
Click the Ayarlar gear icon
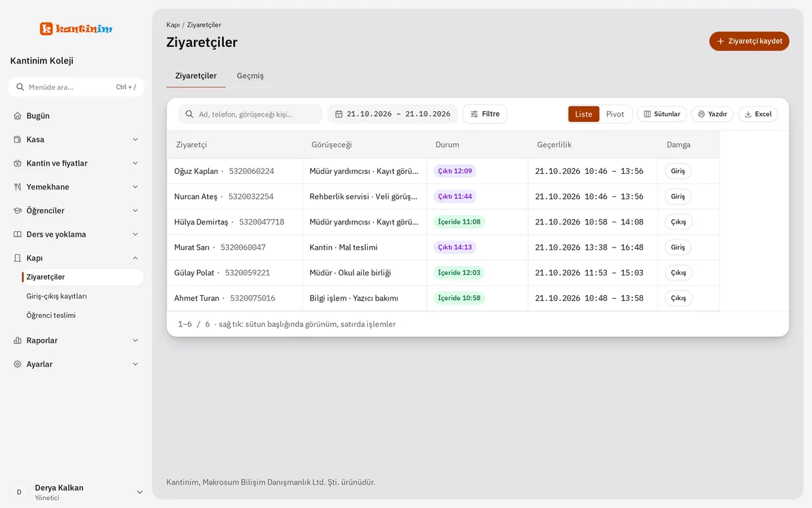tap(18, 364)
